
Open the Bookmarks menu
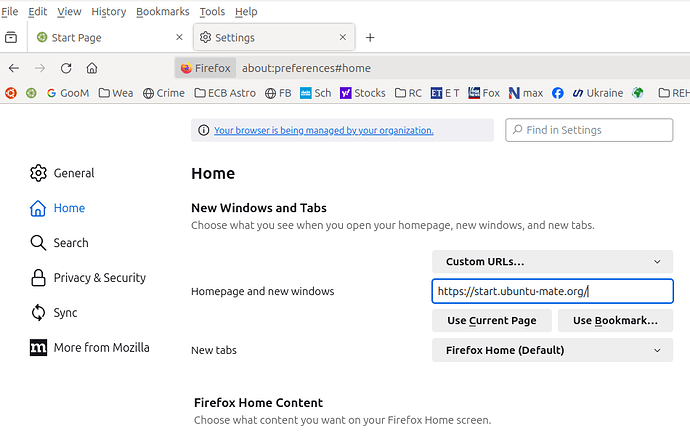[162, 11]
